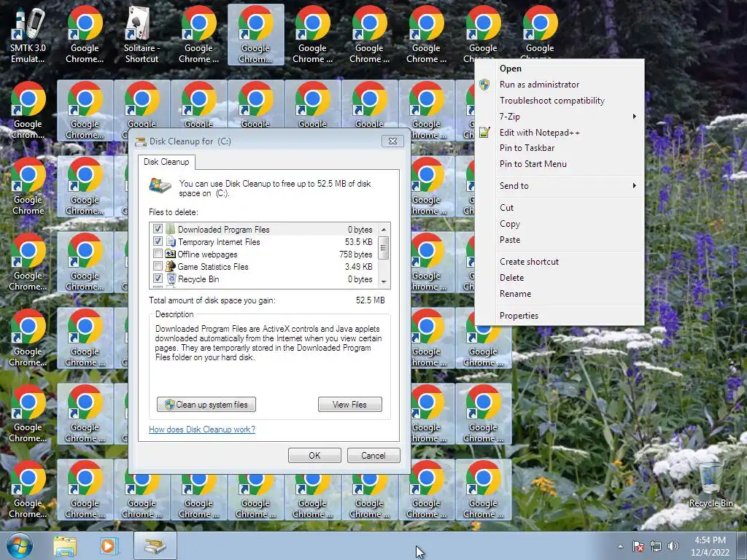Click '53.5 KB' size value
The width and height of the screenshot is (747, 560).
[359, 242]
